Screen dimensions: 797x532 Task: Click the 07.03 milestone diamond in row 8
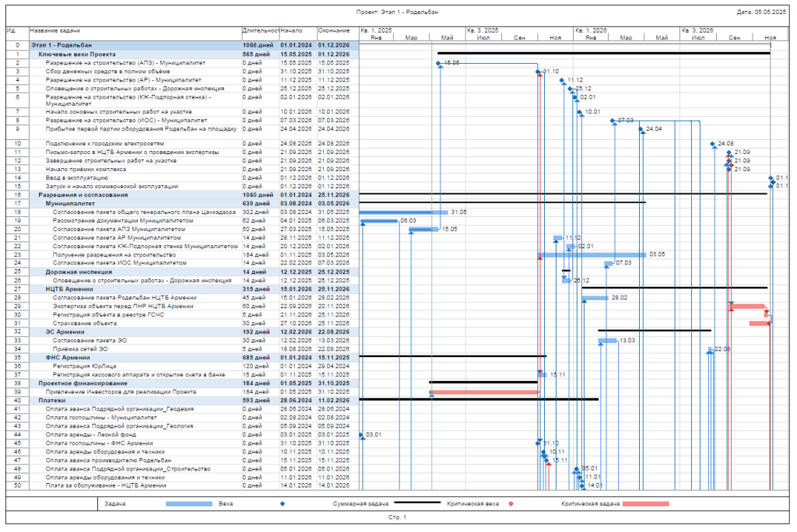613,121
